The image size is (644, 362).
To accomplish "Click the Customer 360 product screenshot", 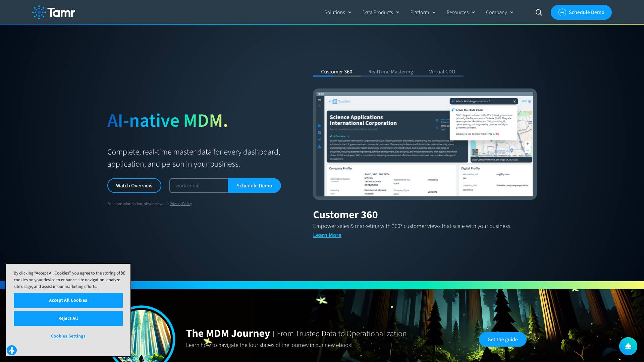I will point(425,144).
